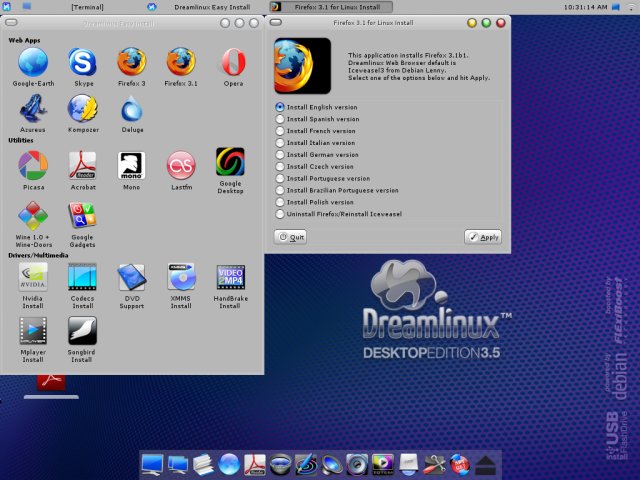
Task: Open the web browser globe in dock
Action: pos(229,464)
